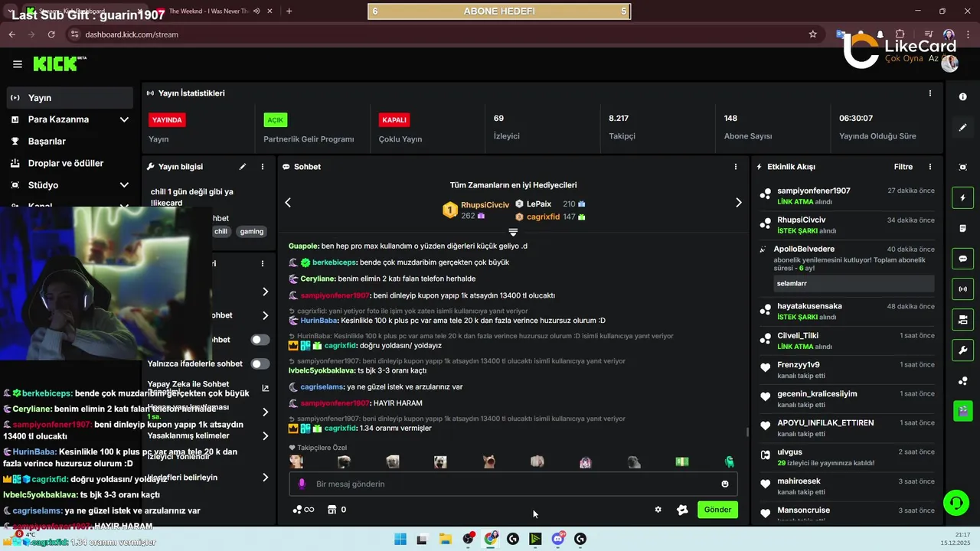Image resolution: width=980 pixels, height=551 pixels.
Task: Open the emoji picker in message box
Action: (724, 484)
